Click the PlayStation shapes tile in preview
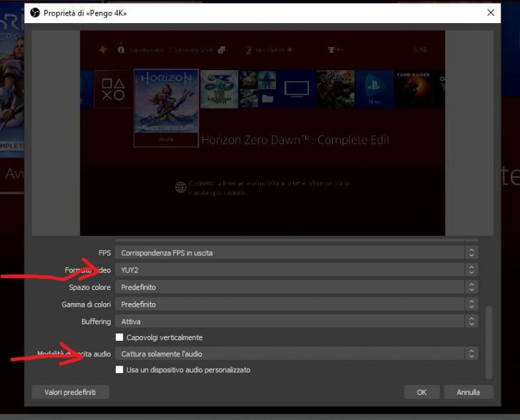Viewport: 520px width, 420px height. 113,89
